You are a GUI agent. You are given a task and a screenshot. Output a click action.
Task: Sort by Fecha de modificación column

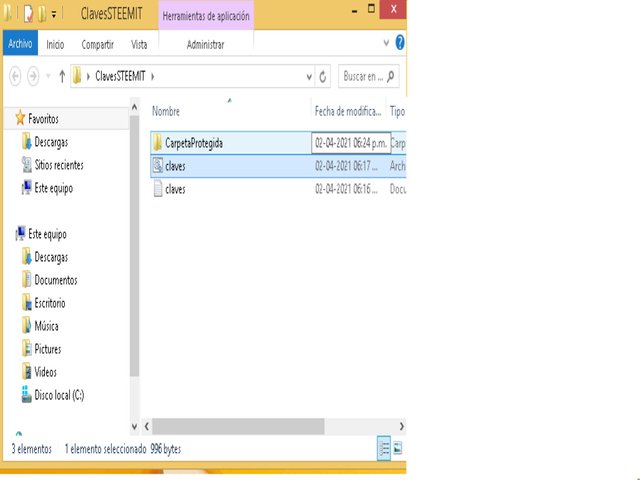pos(348,111)
